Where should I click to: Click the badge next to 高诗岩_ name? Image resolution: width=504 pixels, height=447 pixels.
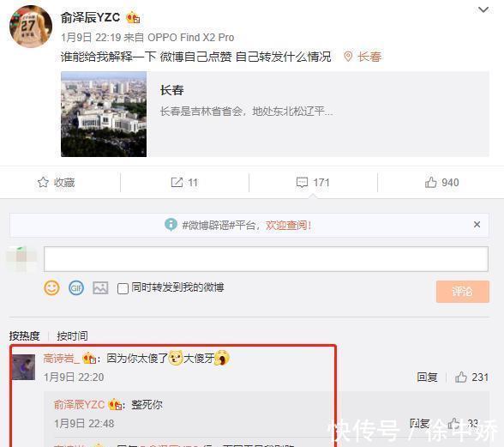(x=89, y=358)
